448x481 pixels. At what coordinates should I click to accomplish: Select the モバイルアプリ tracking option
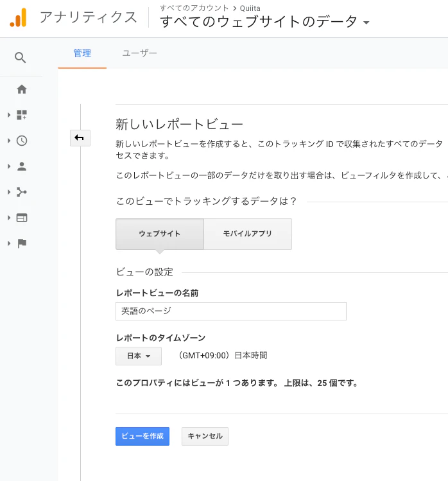[x=248, y=234]
